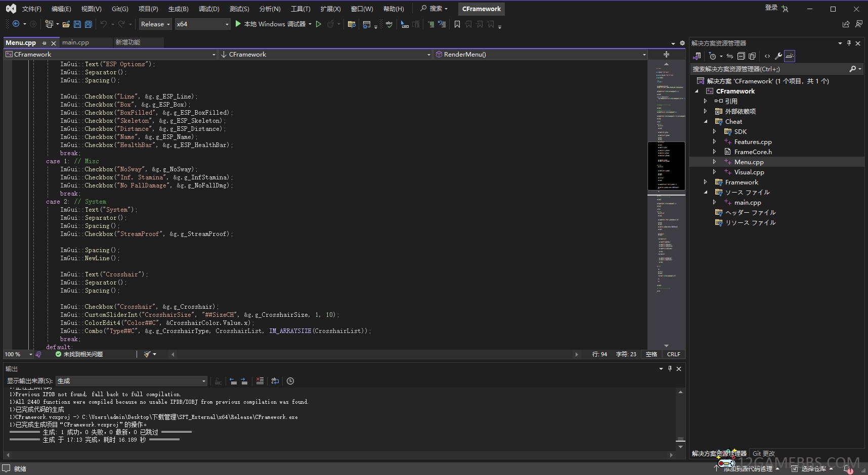Toggle auto-hide pin on Solution Explorer

(849, 43)
